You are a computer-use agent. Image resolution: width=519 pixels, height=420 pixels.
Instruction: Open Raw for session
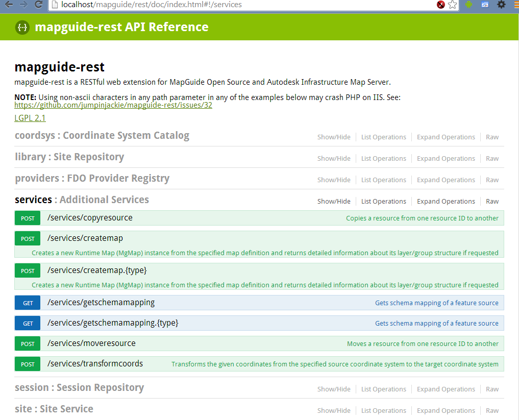click(x=492, y=389)
